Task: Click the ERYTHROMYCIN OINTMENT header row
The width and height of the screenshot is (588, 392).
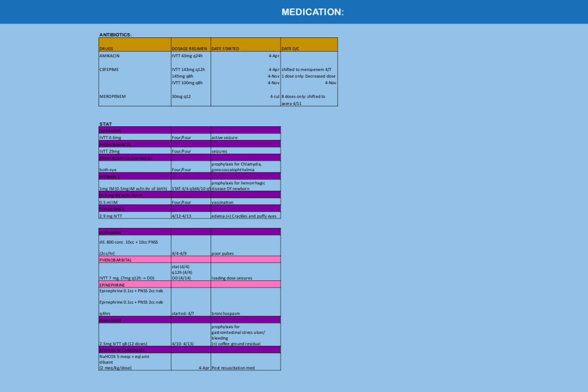Action: (x=189, y=158)
